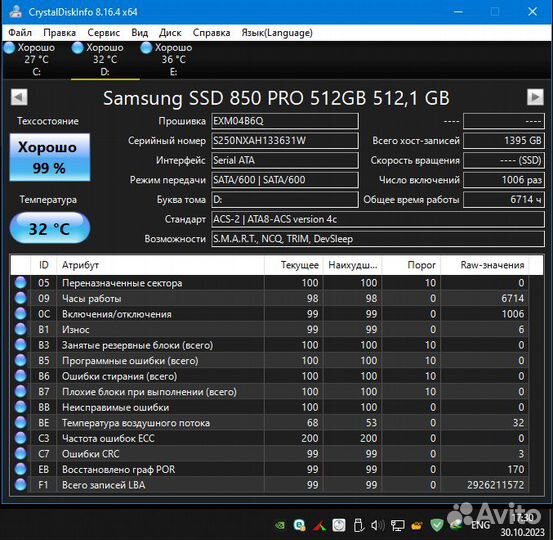Click the ID column header

tap(43, 265)
